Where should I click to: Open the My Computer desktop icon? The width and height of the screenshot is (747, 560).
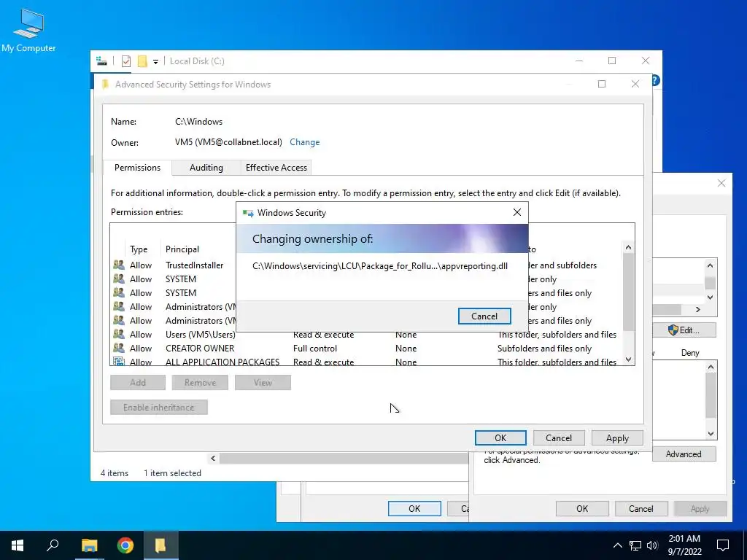(28, 31)
